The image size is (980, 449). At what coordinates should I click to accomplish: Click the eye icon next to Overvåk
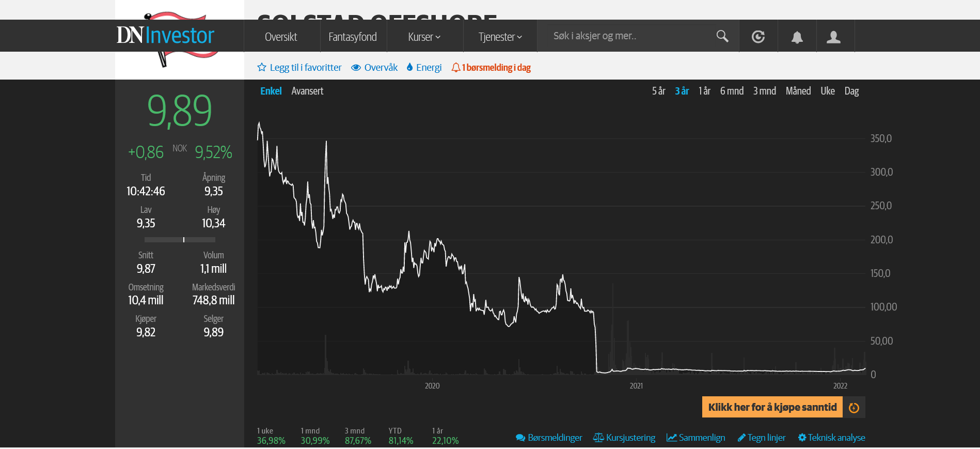[x=356, y=68]
